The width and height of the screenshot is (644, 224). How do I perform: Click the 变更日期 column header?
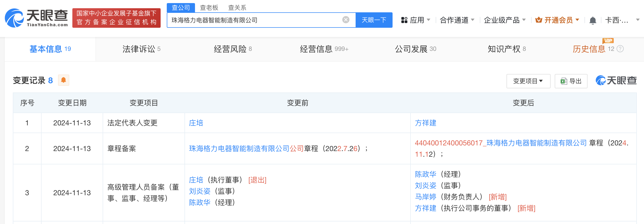72,103
